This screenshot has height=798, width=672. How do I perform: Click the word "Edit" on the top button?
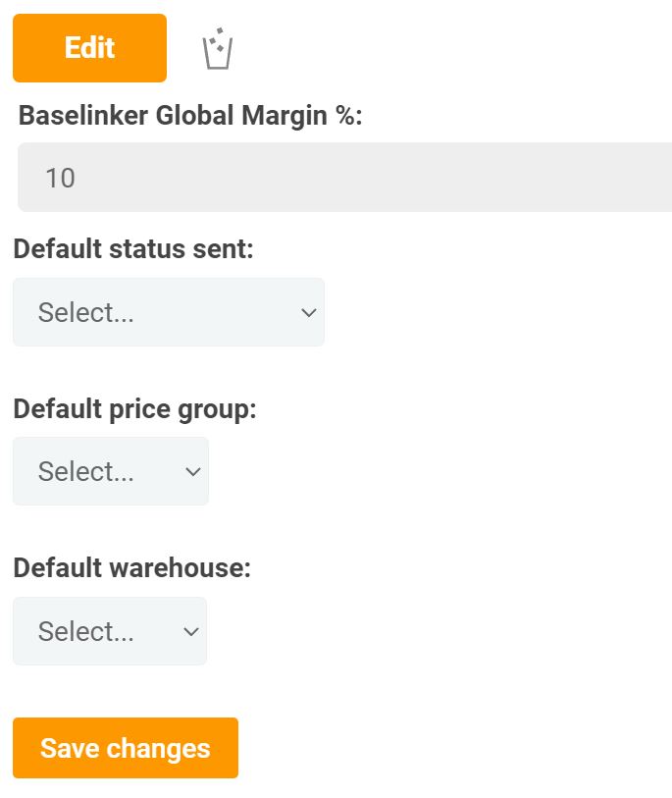pyautogui.click(x=89, y=48)
